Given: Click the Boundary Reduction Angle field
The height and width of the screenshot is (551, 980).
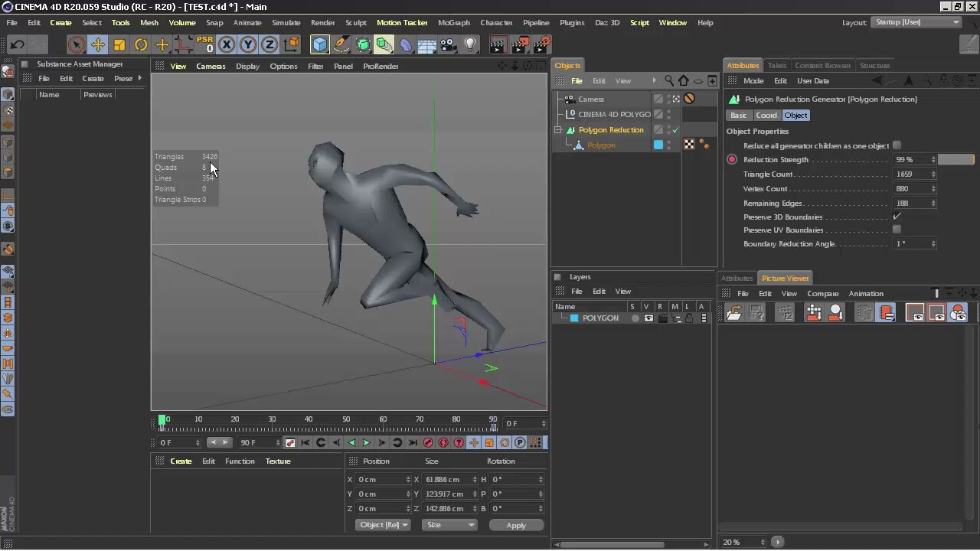Looking at the screenshot, I should pyautogui.click(x=914, y=244).
